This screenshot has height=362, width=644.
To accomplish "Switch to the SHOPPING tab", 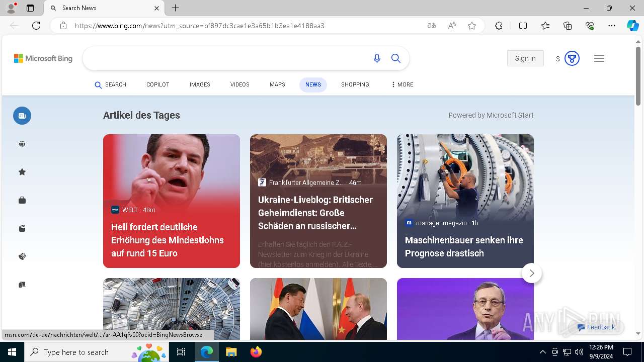I will [x=355, y=84].
